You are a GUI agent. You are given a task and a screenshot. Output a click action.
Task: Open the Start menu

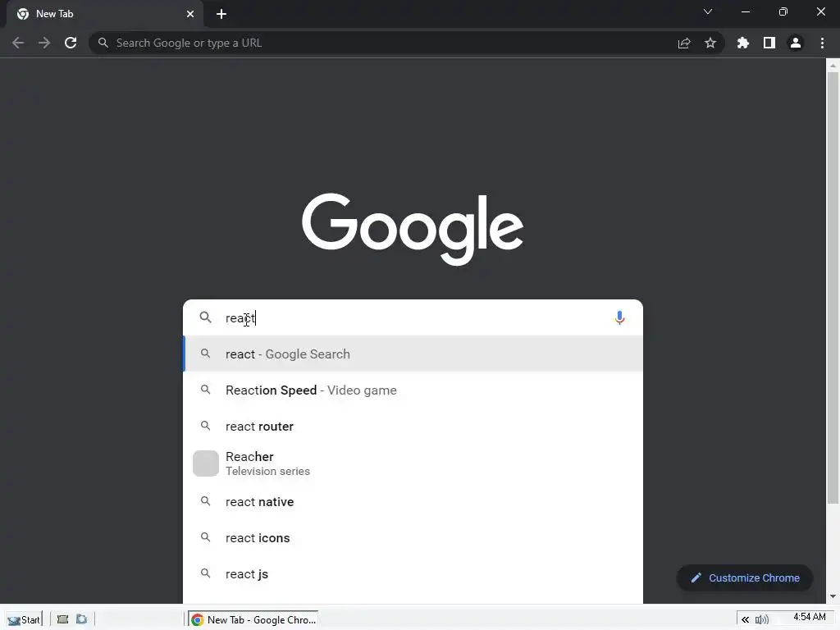pyautogui.click(x=22, y=620)
